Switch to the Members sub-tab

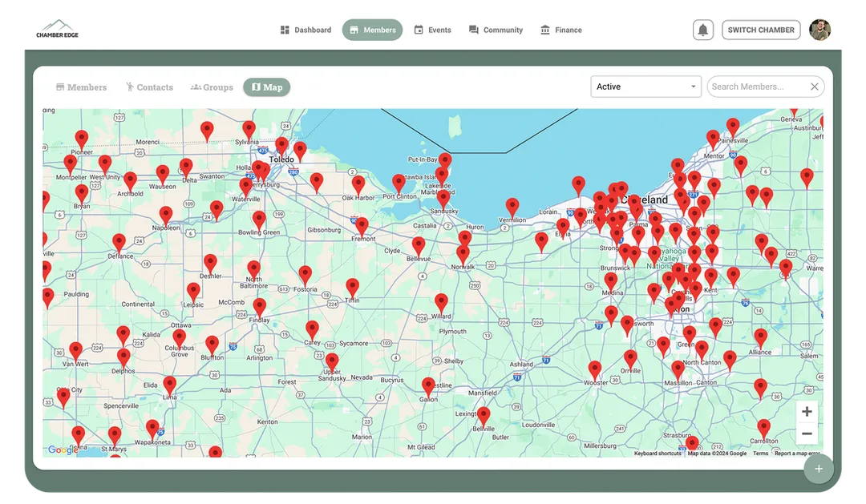coord(81,87)
